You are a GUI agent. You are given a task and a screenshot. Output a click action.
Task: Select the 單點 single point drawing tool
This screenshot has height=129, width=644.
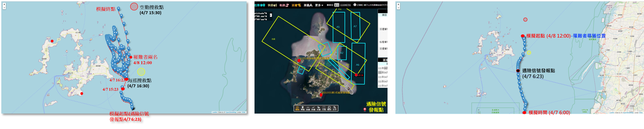[303, 108]
